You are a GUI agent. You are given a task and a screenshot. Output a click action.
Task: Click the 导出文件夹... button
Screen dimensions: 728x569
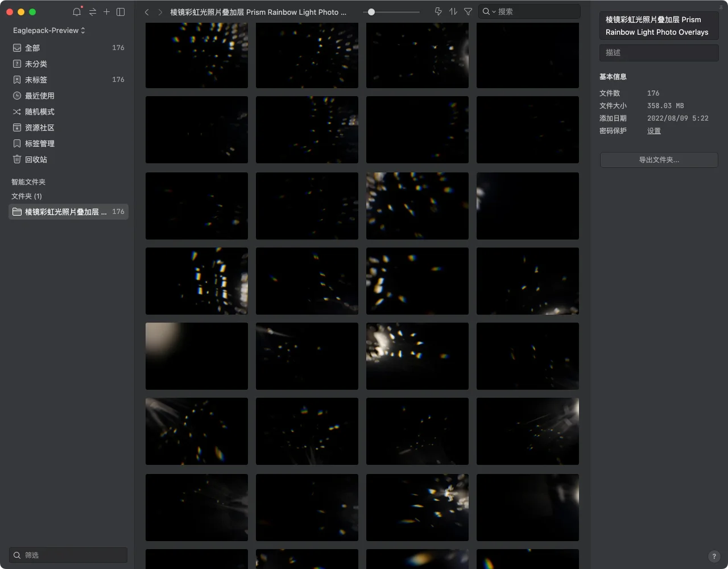click(659, 160)
